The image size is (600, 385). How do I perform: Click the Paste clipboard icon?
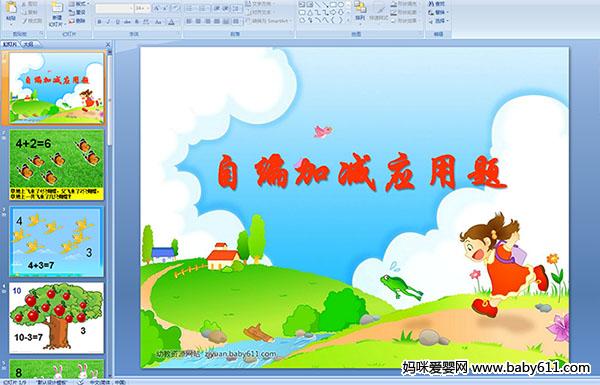11,11
